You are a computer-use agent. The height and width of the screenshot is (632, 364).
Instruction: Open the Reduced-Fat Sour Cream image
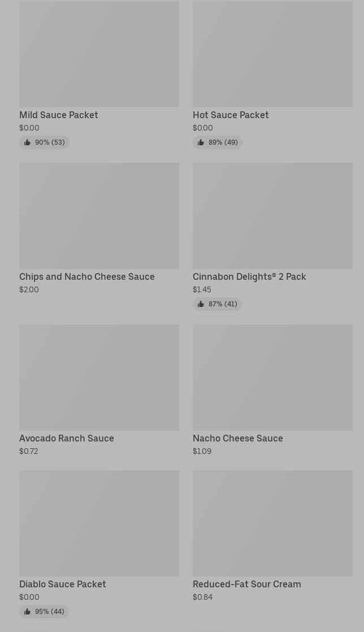pyautogui.click(x=272, y=523)
